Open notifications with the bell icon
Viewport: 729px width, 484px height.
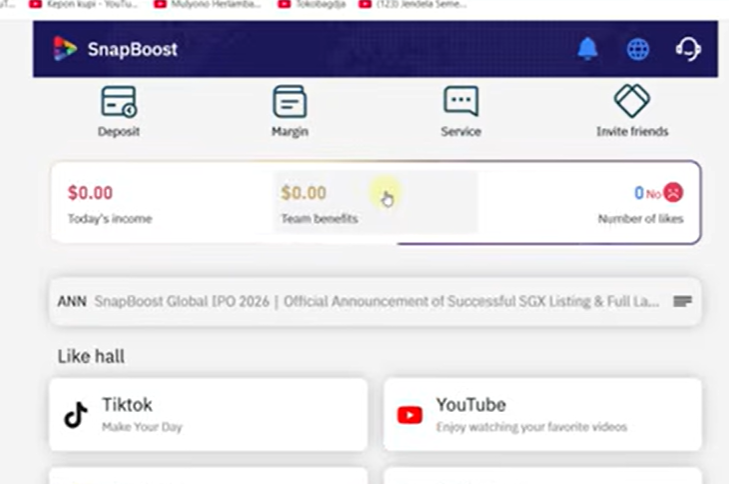click(x=588, y=49)
